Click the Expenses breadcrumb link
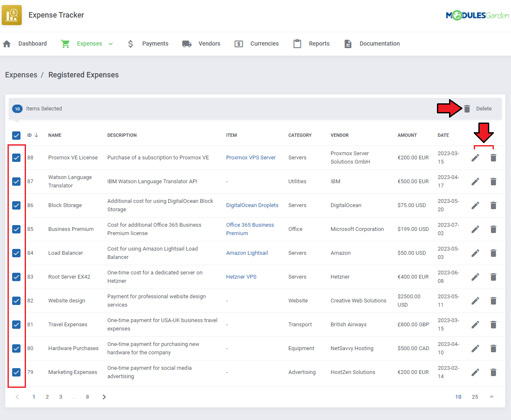The width and height of the screenshot is (511, 420). pyautogui.click(x=21, y=75)
